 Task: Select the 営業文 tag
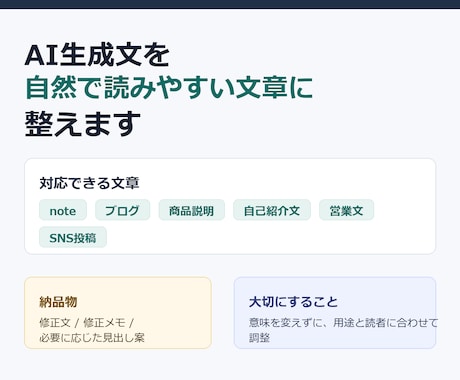(346, 210)
